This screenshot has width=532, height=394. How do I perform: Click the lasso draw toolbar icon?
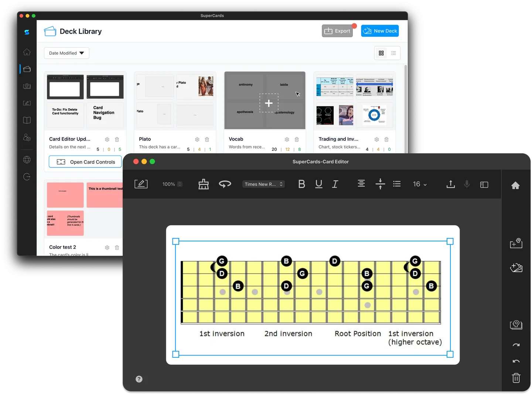225,184
